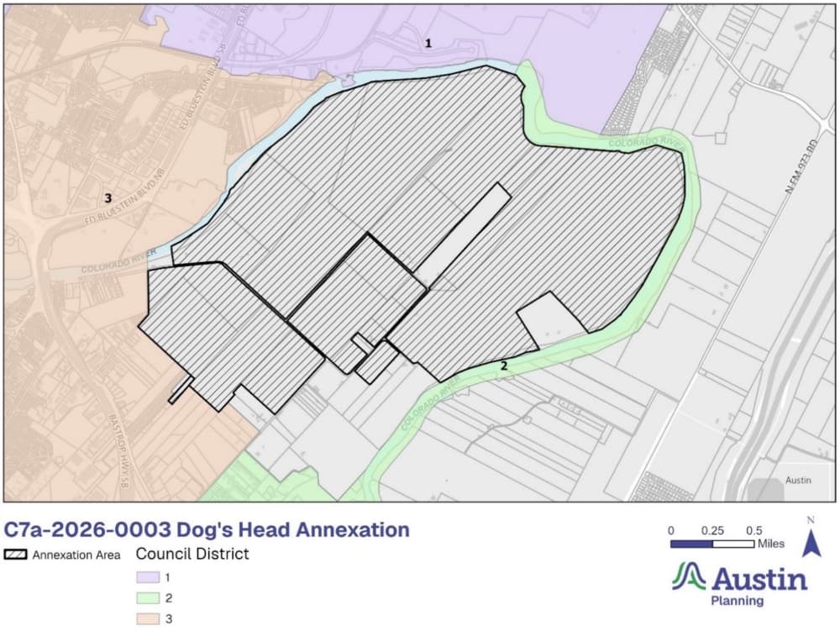Image resolution: width=840 pixels, height=631 pixels.
Task: Click the 'N FM 973 RD' road label
Action: 801,166
